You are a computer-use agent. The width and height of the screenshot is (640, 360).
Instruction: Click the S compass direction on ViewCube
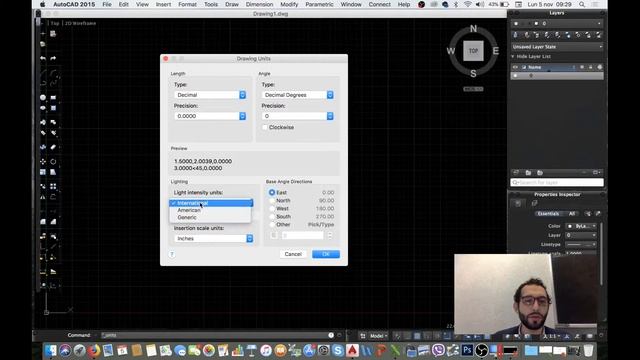point(473,73)
